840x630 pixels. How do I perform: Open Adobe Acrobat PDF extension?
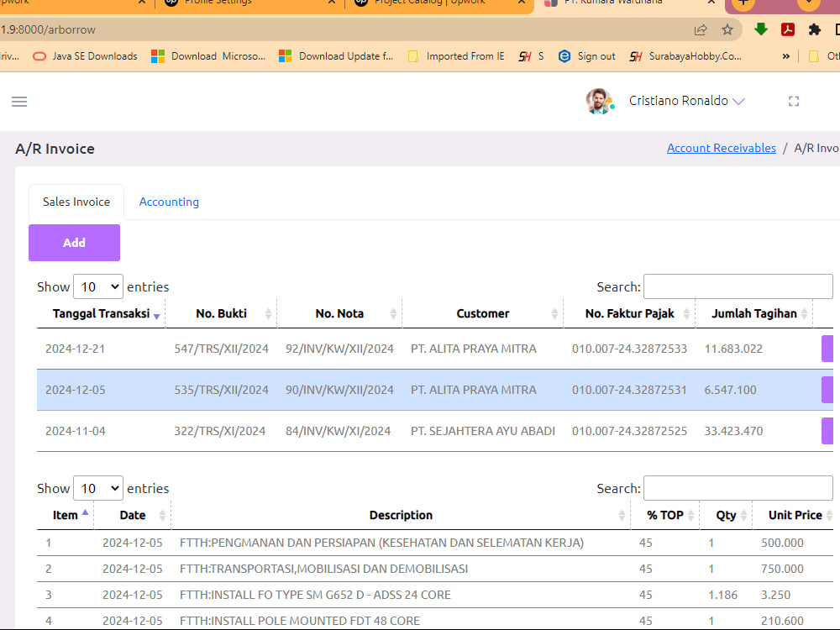788,29
